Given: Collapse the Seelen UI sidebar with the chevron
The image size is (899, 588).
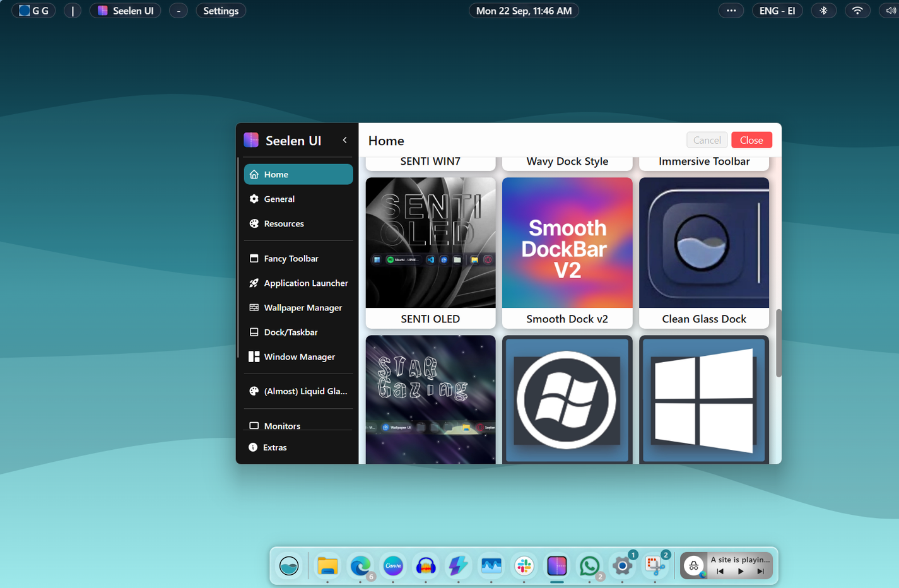Looking at the screenshot, I should click(344, 140).
